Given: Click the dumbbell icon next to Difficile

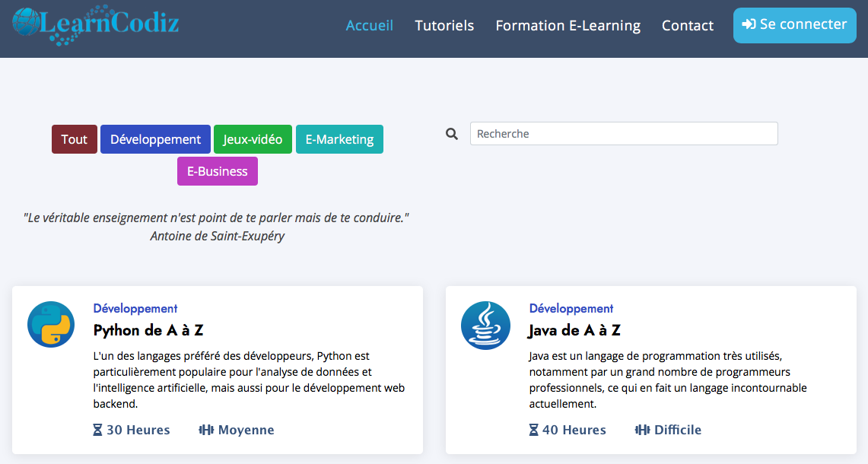Looking at the screenshot, I should pos(642,430).
